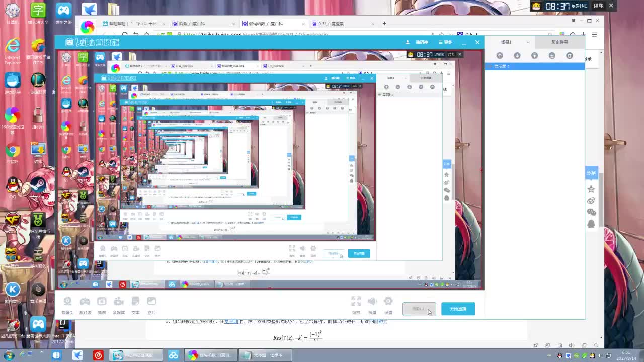Open the Internet Explorer desktop icon
Image resolution: width=644 pixels, height=362 pixels.
(x=13, y=51)
